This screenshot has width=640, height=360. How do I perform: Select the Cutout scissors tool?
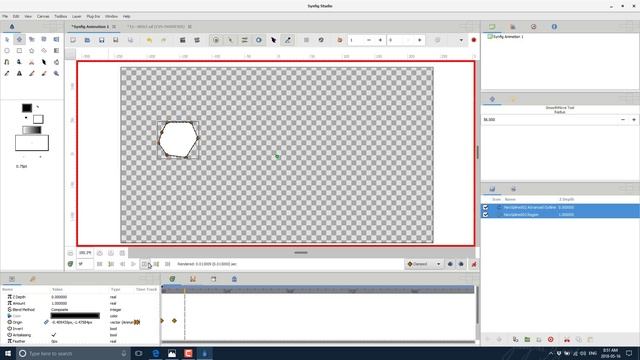(31, 62)
